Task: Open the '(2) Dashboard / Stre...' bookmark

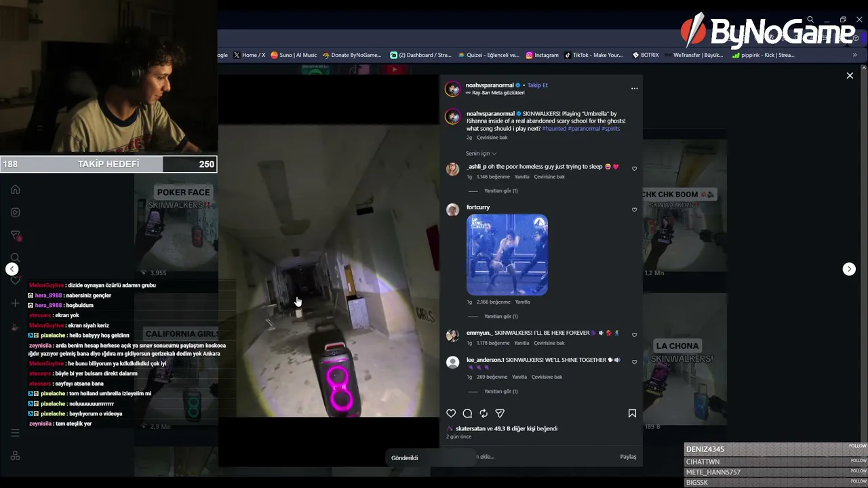Action: pyautogui.click(x=420, y=55)
